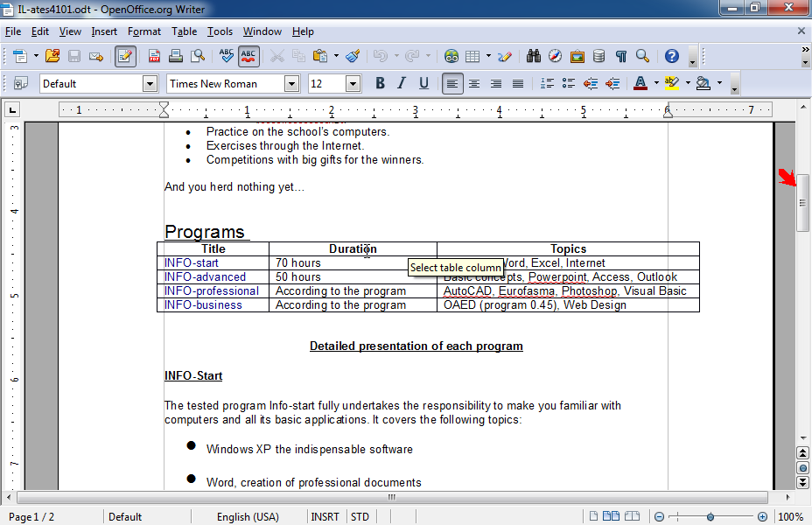Open Times New Roman font dropdown
This screenshot has width=812, height=525.
click(291, 83)
